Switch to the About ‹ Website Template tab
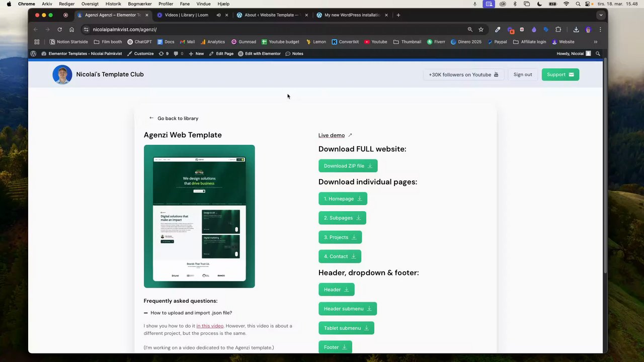 point(269,15)
